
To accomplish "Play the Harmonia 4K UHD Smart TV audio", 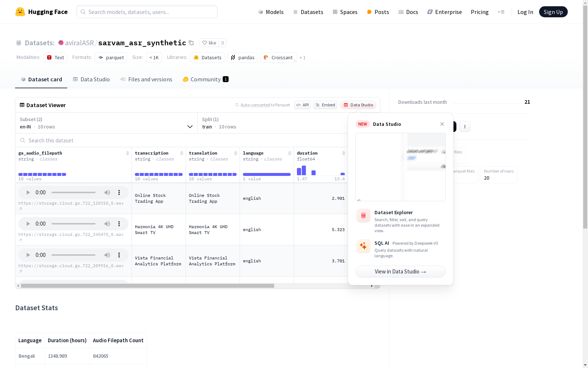I will [x=28, y=224].
